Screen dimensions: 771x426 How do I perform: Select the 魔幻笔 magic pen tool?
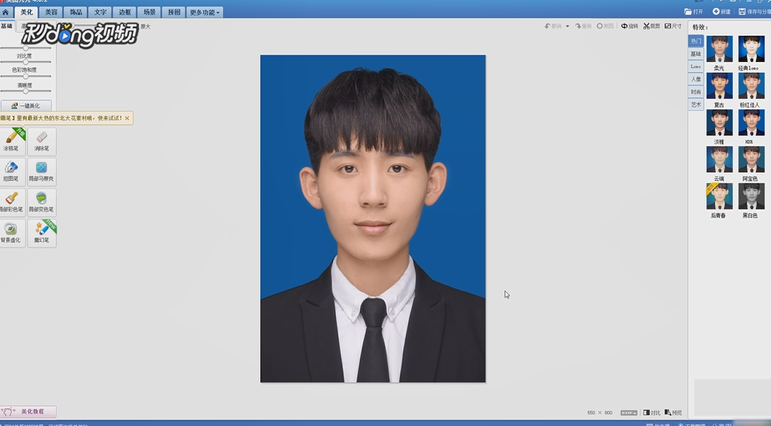(42, 233)
